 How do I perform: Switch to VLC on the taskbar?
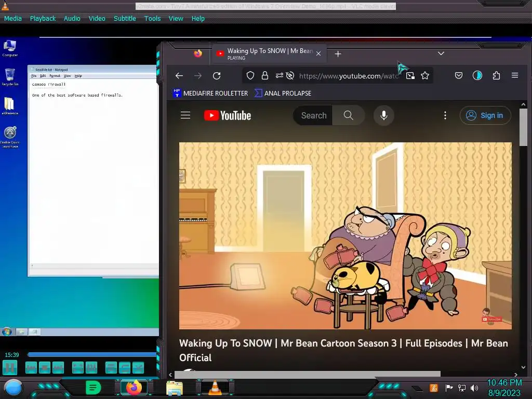[215, 388]
